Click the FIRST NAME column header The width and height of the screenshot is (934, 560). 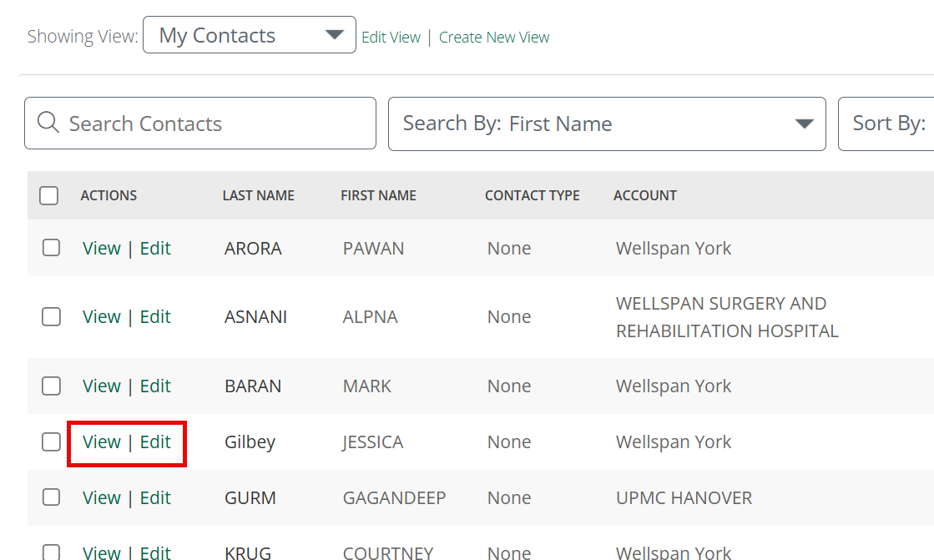tap(378, 195)
